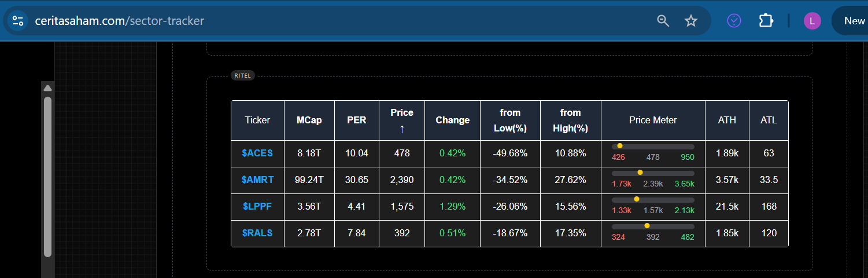Screen dimensions: 868x278
Task: Click the PER value 4.41
Action: pos(357,207)
